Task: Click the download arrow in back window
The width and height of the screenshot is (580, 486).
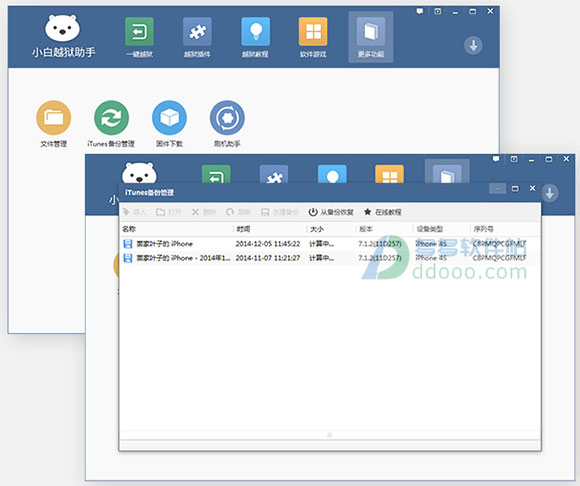Action: coord(473,45)
